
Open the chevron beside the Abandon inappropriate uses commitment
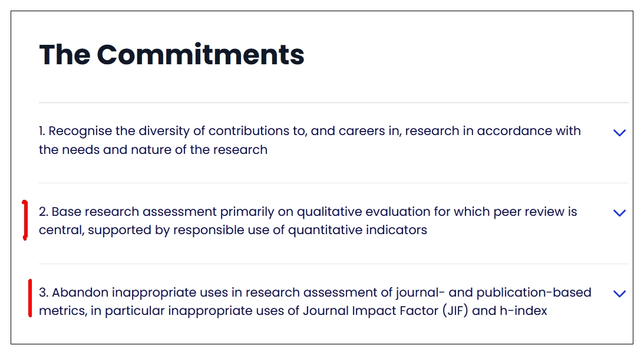(x=619, y=294)
